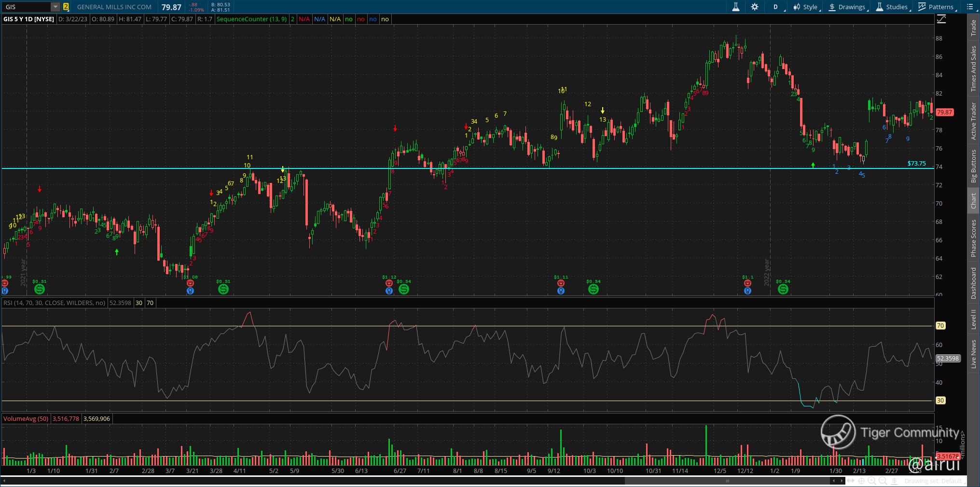Open the Style dropdown menu
Viewport: 980px width, 487px height.
806,7
